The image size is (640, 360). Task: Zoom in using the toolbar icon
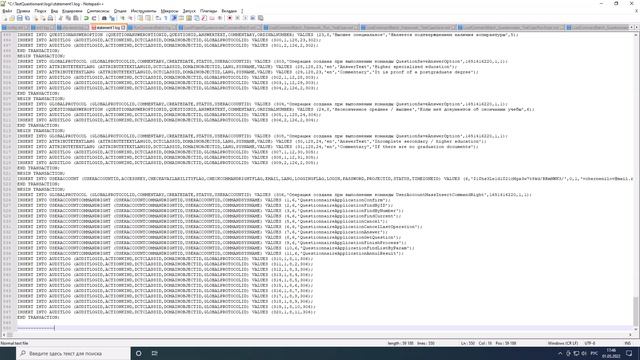coord(123,18)
